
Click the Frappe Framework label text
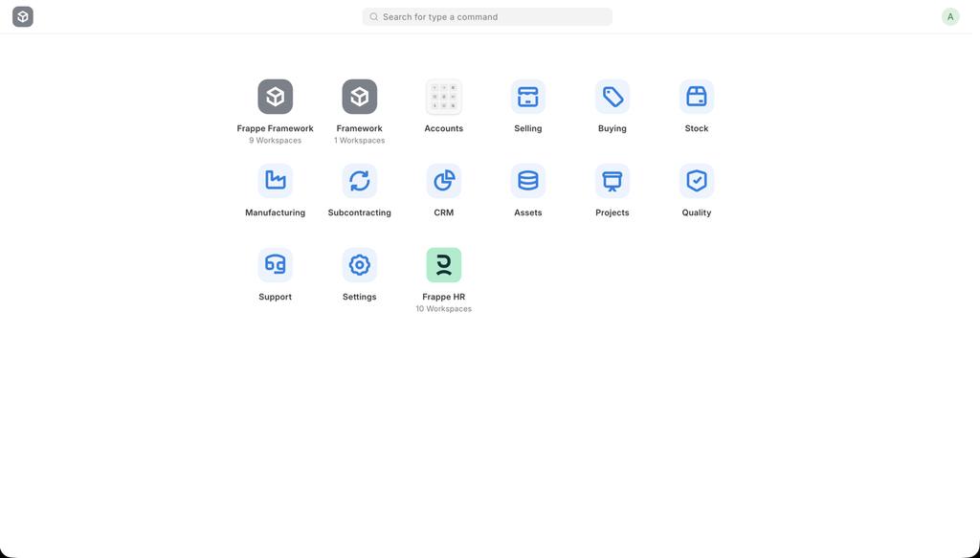pyautogui.click(x=275, y=128)
